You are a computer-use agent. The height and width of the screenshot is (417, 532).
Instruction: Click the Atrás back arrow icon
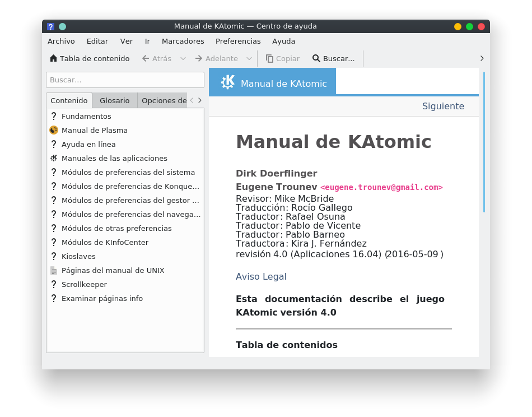(x=146, y=58)
